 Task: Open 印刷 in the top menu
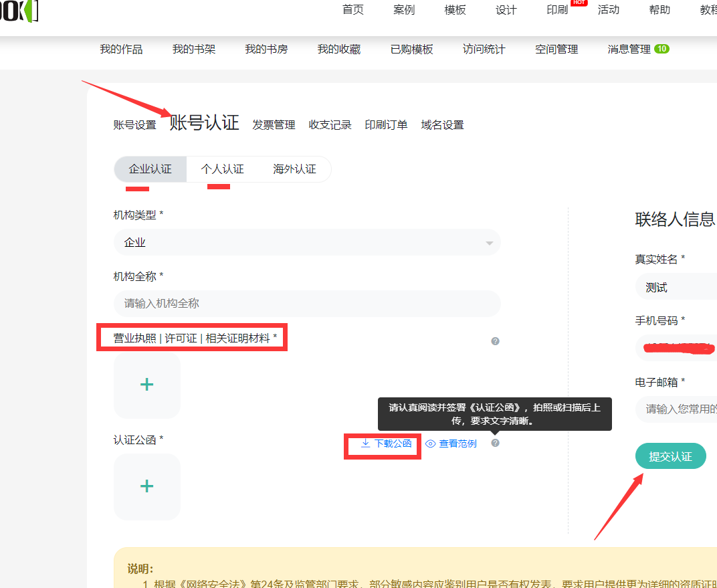557,10
